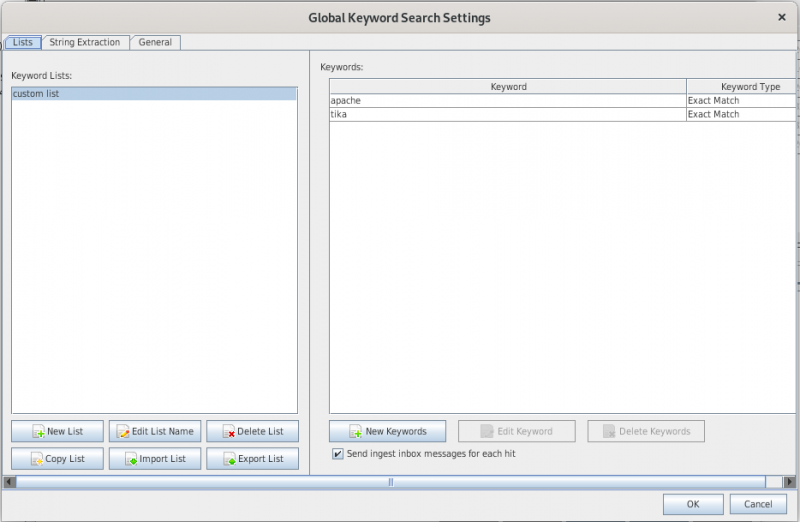Click the Export List button
This screenshot has height=522, width=800.
point(253,459)
